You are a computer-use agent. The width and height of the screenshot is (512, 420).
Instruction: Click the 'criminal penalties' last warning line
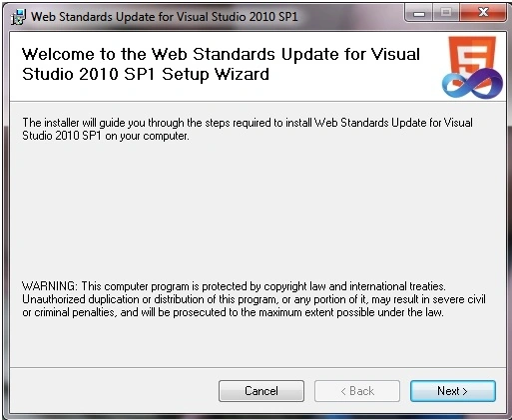click(233, 312)
